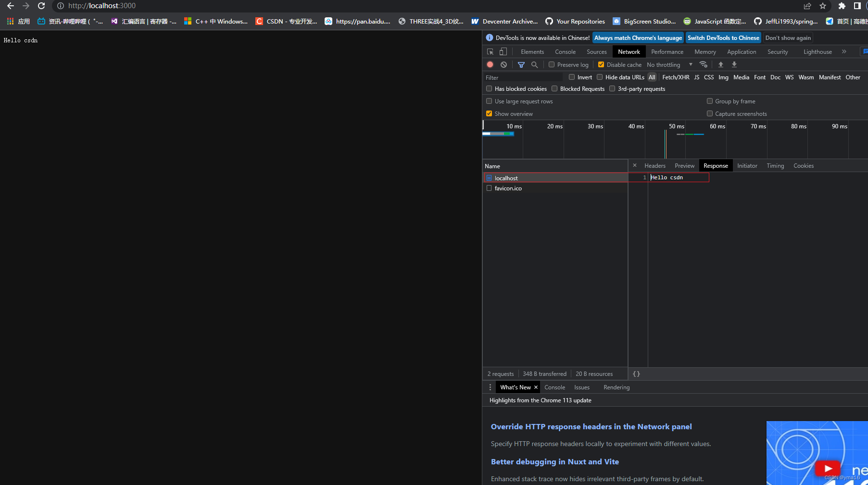Reload the localhost page

pyautogui.click(x=41, y=6)
